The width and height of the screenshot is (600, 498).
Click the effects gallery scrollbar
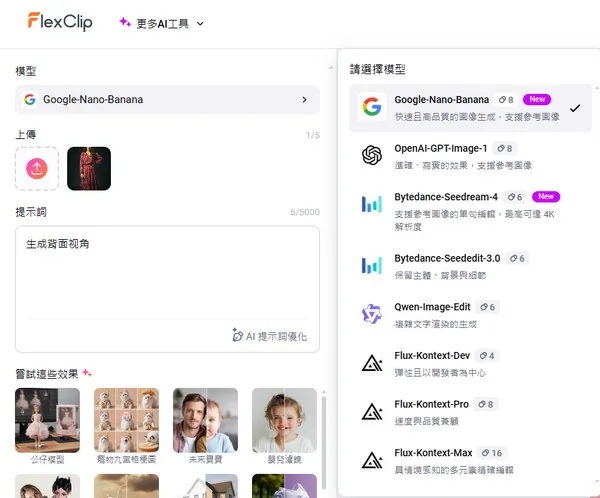[x=324, y=442]
